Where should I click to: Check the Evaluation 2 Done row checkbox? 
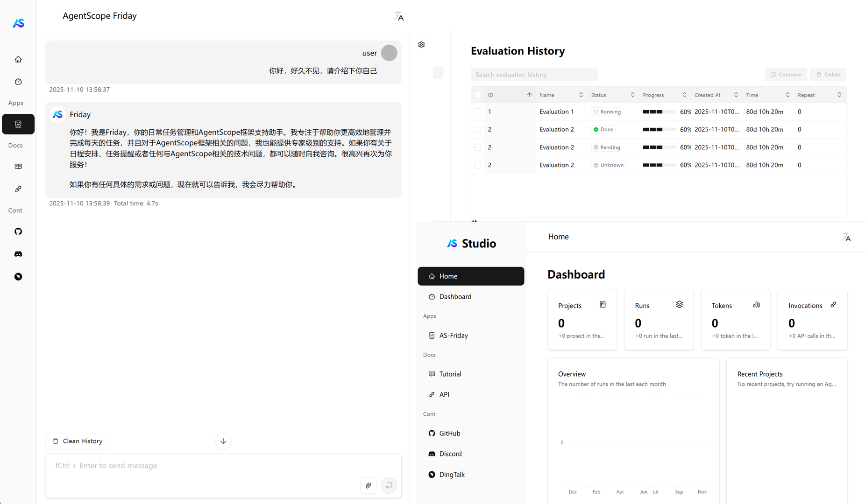[478, 129]
